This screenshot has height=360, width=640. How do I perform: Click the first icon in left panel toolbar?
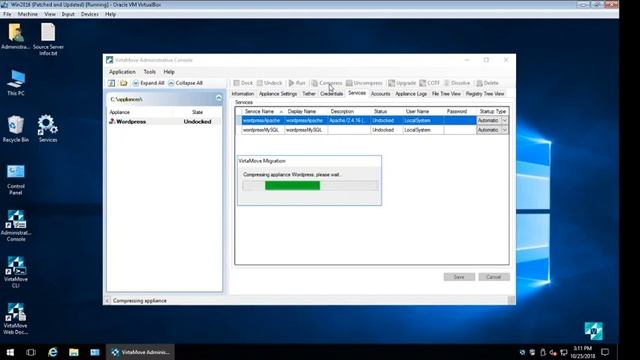click(x=111, y=83)
